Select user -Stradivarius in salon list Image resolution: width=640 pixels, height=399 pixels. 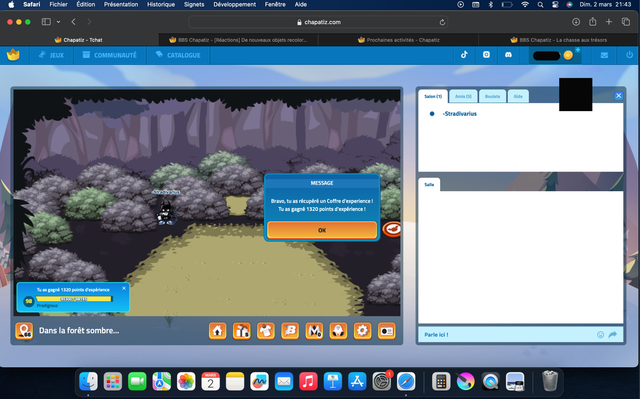tap(460, 114)
